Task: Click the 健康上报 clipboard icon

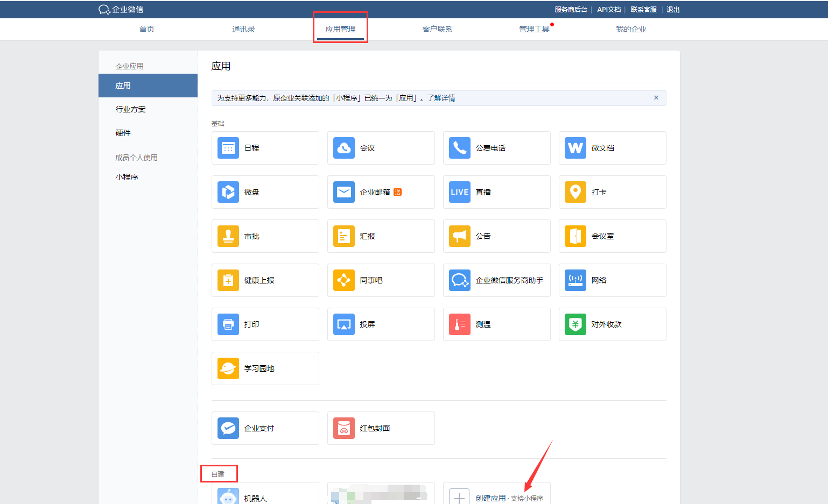Action: 228,280
